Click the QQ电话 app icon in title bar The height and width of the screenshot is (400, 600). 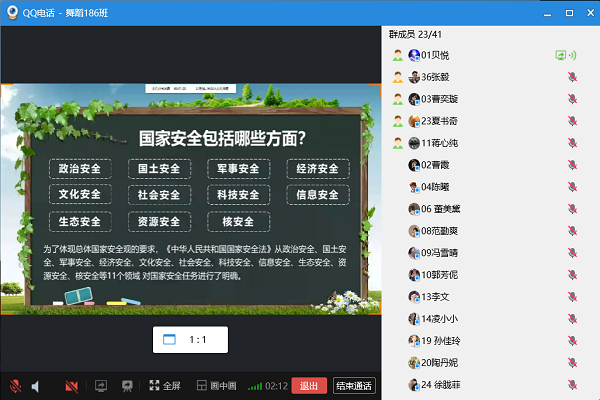pyautogui.click(x=12, y=13)
